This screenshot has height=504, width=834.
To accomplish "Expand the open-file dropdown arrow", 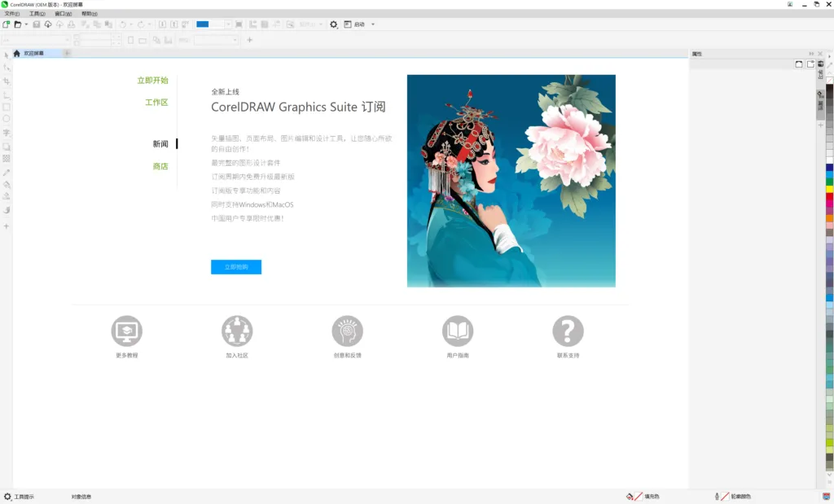I will click(x=26, y=24).
